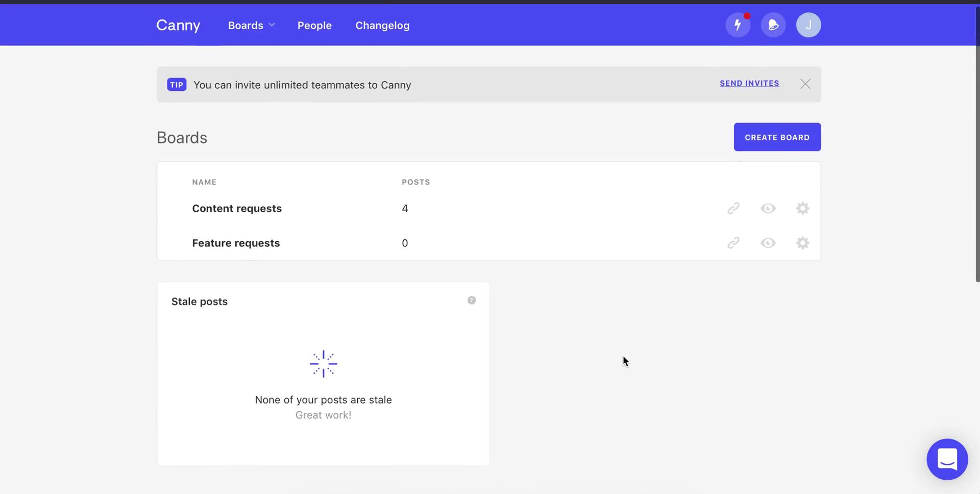This screenshot has width=980, height=494.
Task: Open settings gear for Feature requests
Action: [802, 243]
